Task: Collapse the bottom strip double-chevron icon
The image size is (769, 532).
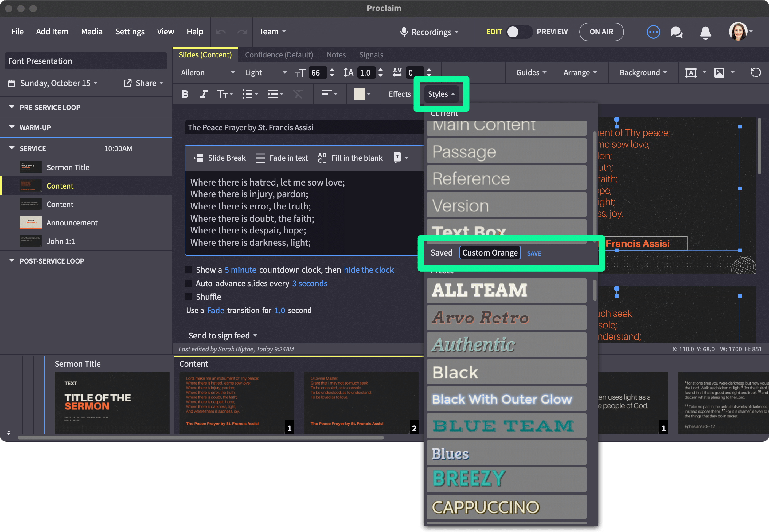Action: pos(9,432)
